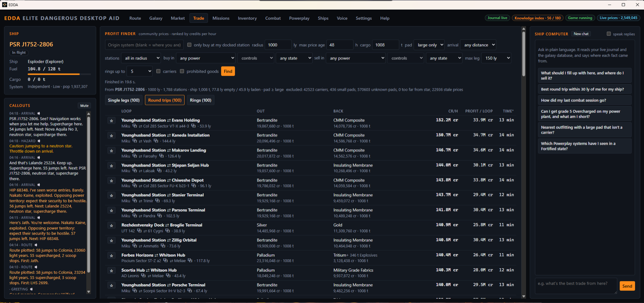The width and height of the screenshot is (644, 303).
Task: Copy the Pandra system name
Action: (159, 216)
